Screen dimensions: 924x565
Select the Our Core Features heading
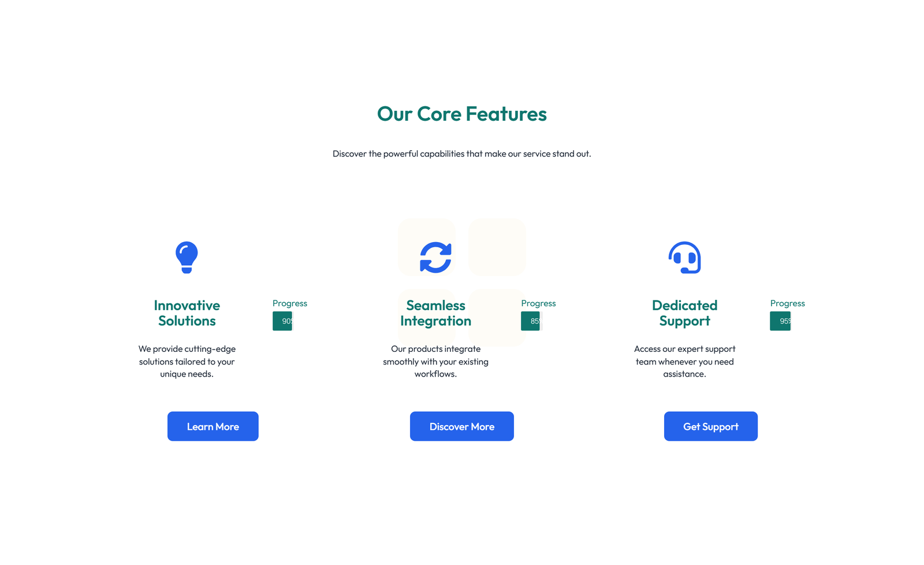[x=461, y=114]
